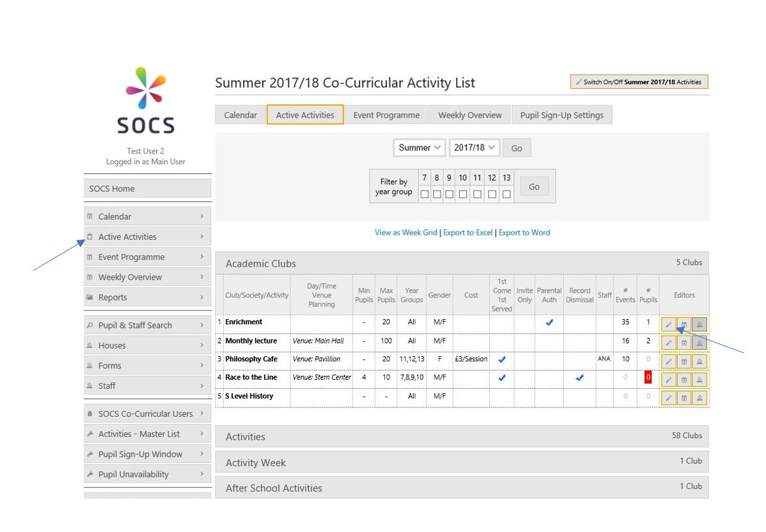
Task: Click Switch On/Off Summer 2017/18 Activities button
Action: 639,82
